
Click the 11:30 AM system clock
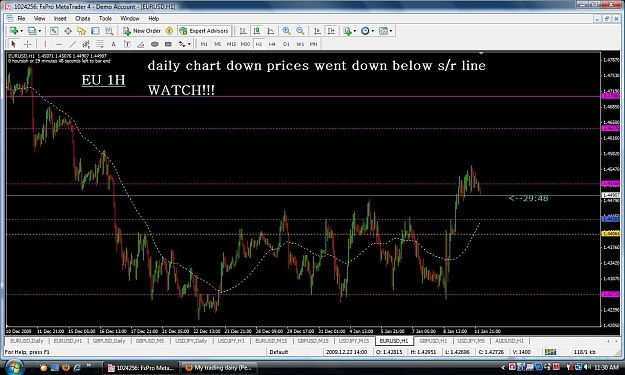(x=606, y=367)
